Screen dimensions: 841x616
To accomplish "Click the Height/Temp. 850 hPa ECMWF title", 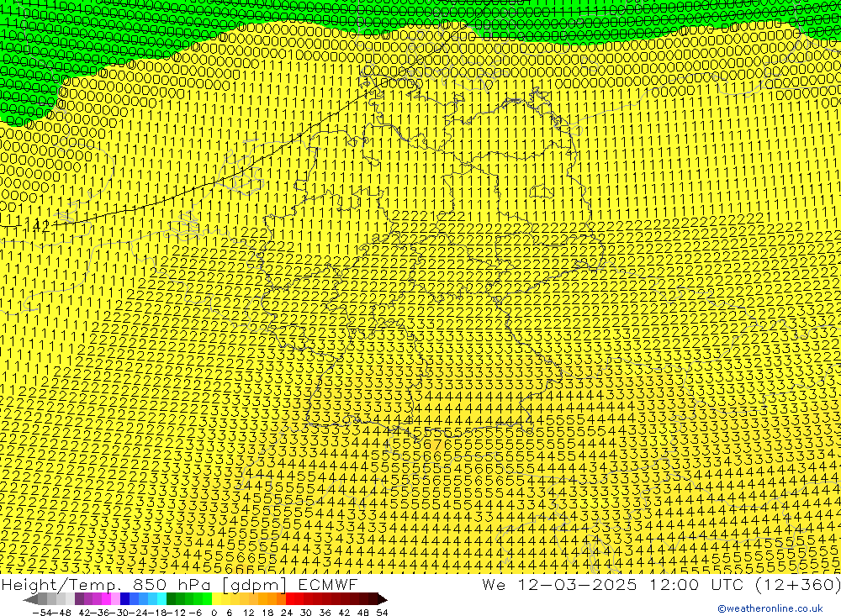I will pos(179,584).
